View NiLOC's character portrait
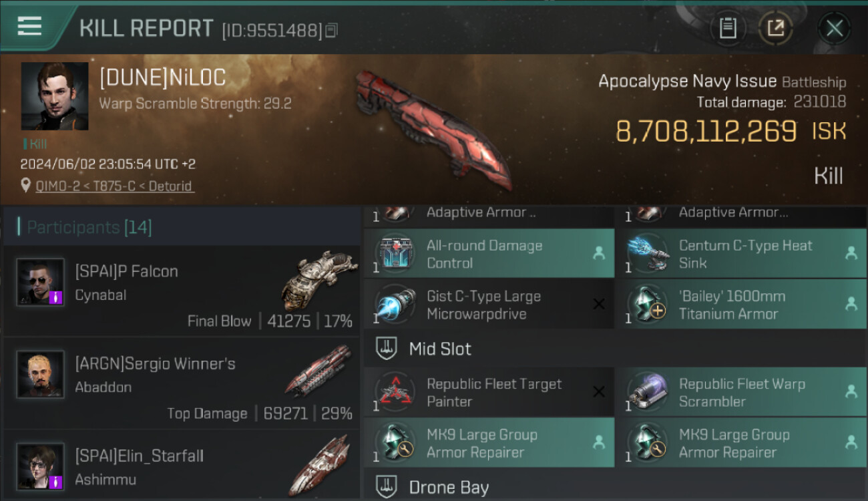Viewport: 868px width, 501px height. pos(55,96)
